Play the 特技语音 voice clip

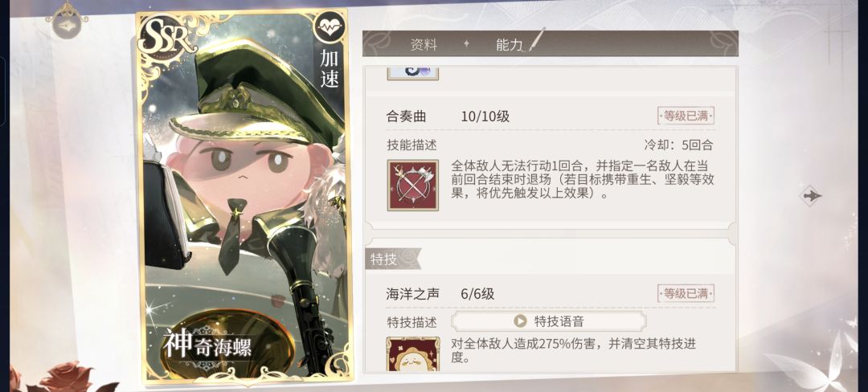tap(548, 321)
